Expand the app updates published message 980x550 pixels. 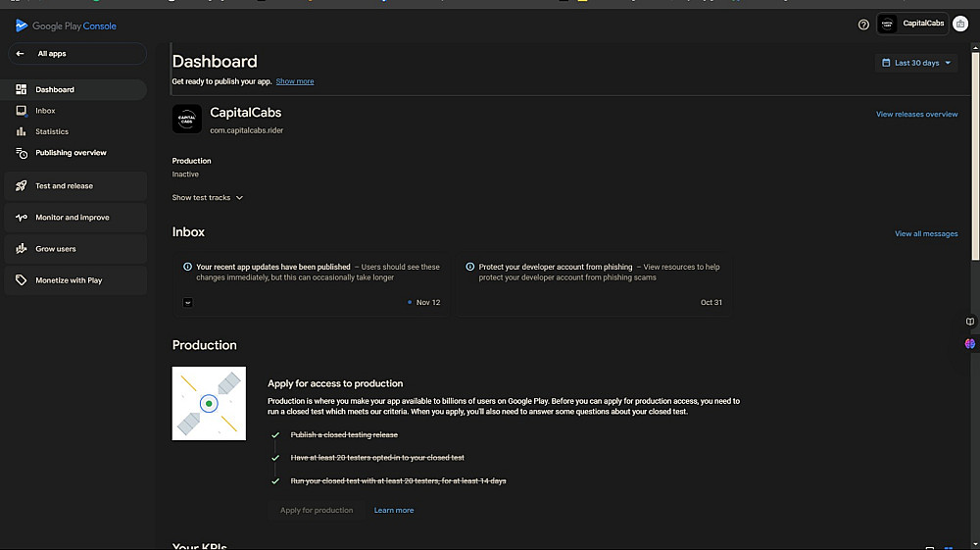click(188, 302)
